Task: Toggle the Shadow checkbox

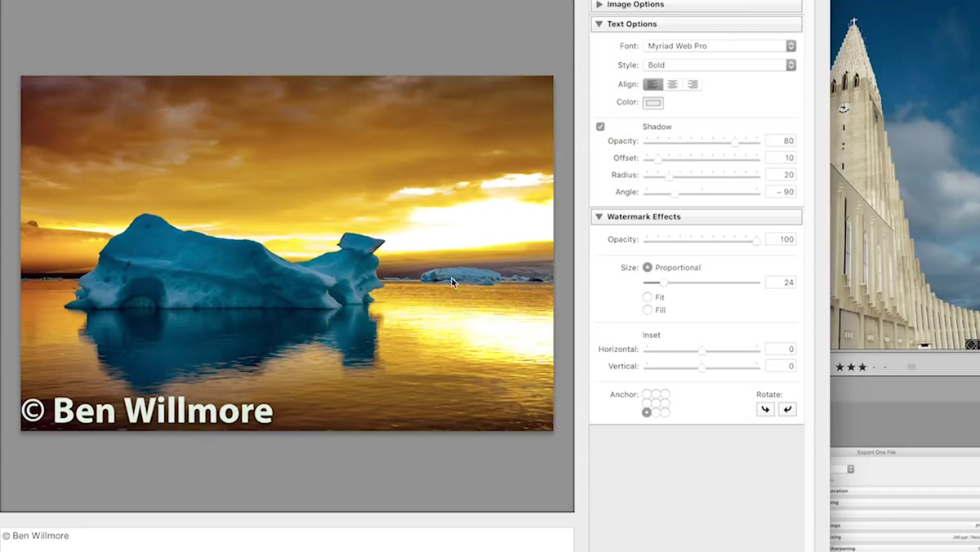Action: [600, 127]
